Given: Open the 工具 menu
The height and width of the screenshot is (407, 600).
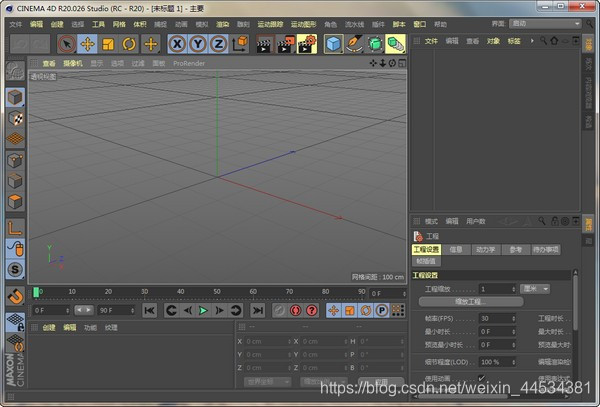Looking at the screenshot, I should 98,24.
